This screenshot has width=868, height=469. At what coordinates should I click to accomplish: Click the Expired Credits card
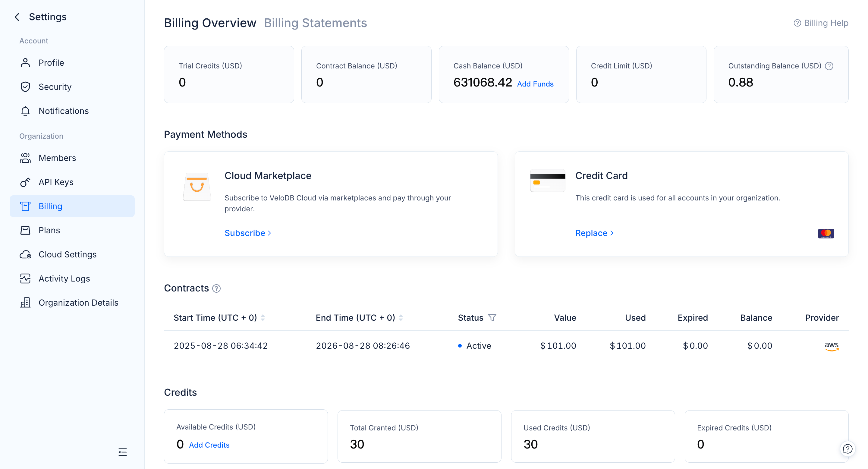[x=766, y=437]
